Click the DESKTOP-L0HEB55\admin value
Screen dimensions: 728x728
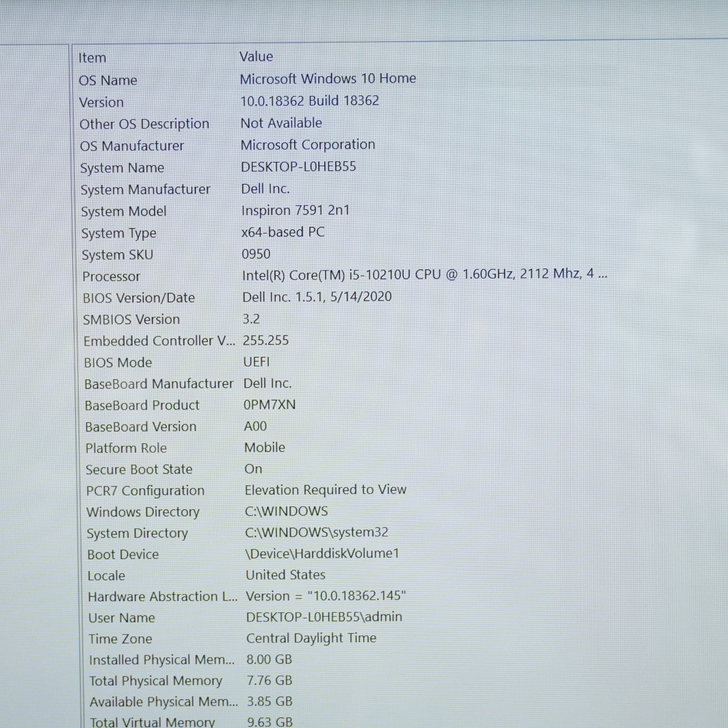(x=324, y=617)
